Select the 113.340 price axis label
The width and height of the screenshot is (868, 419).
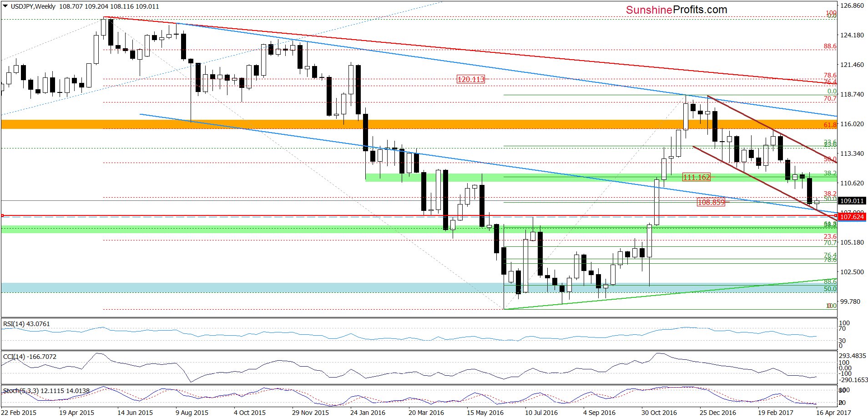[x=852, y=153]
